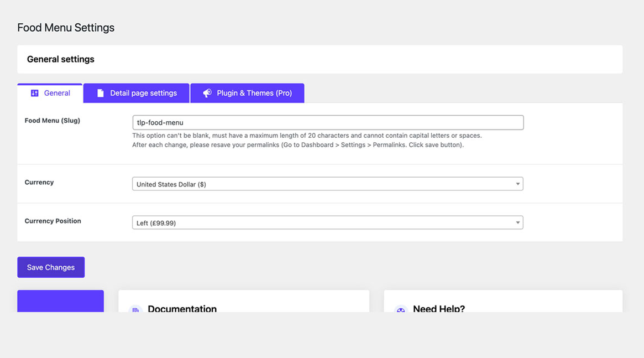Click the Need Help lifebuoy icon
Image resolution: width=644 pixels, height=358 pixels.
401,309
